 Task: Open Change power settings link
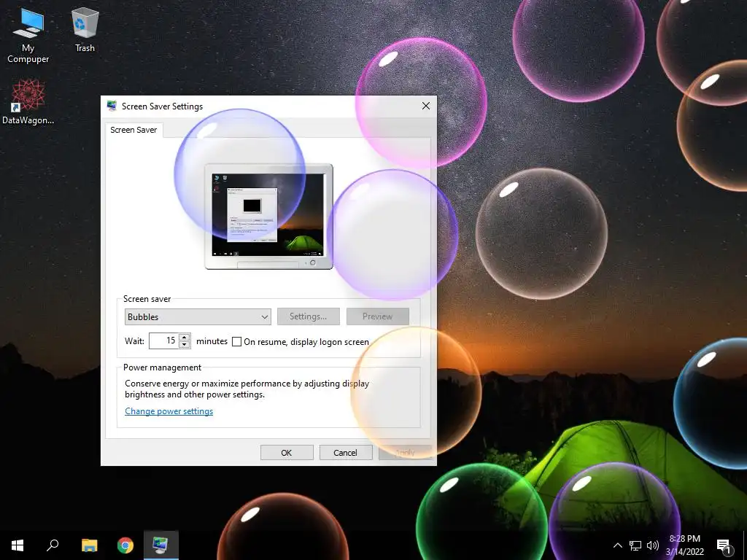169,411
